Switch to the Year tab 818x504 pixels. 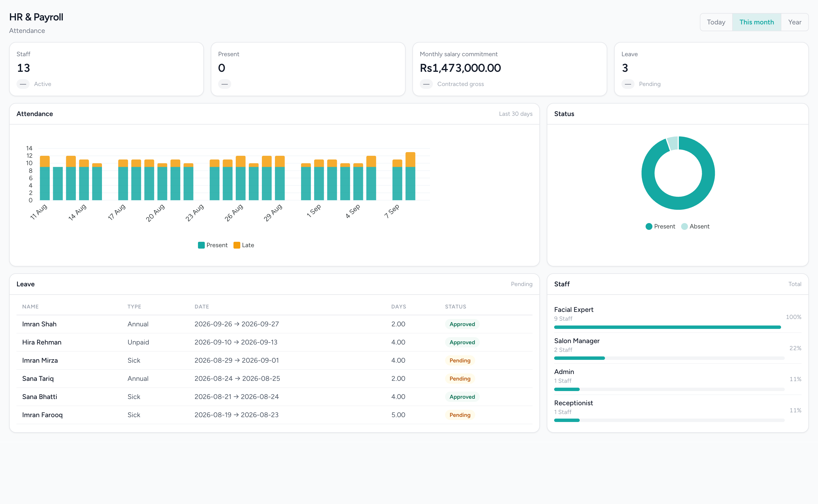pos(794,22)
